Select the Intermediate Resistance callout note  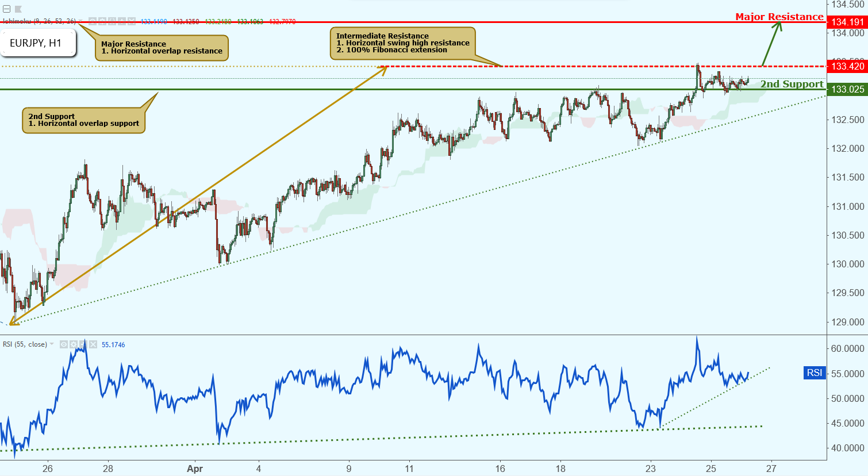(x=403, y=43)
